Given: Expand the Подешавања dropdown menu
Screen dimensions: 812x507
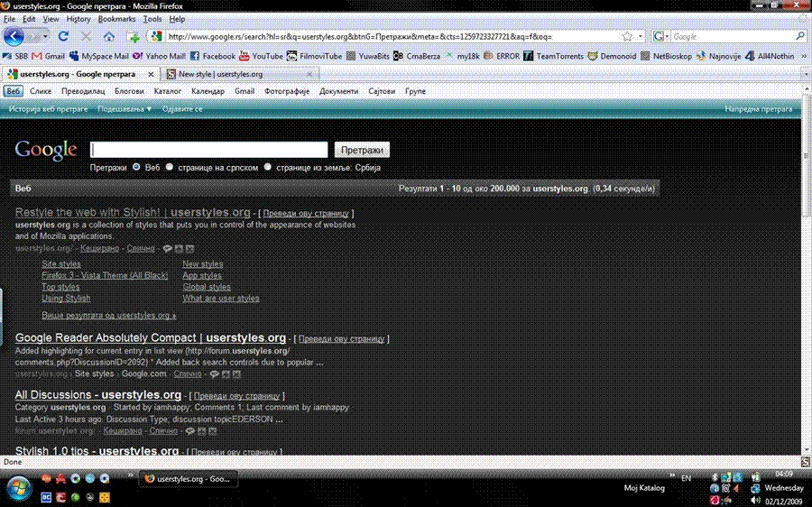Looking at the screenshot, I should [125, 109].
